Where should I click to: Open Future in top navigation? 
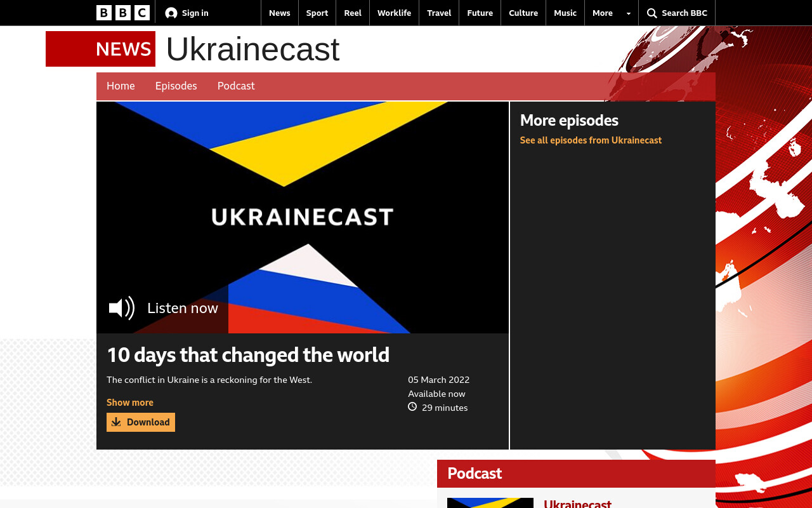tap(480, 13)
